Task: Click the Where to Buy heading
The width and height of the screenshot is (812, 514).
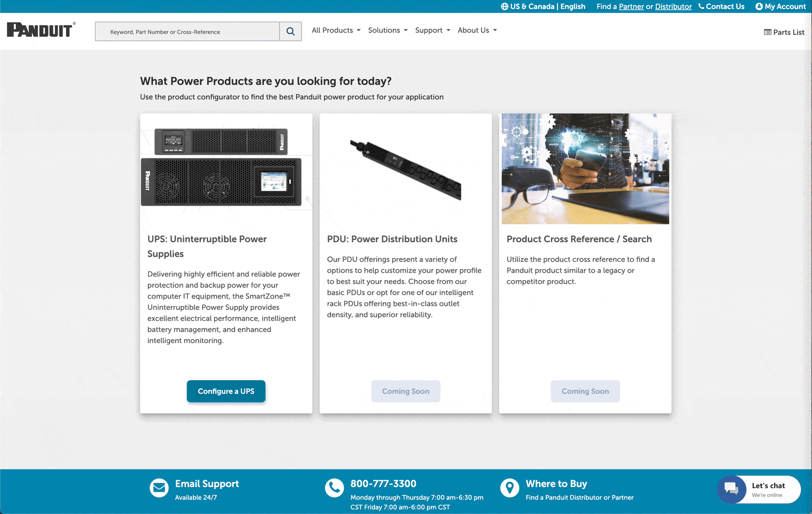Action: click(x=556, y=484)
